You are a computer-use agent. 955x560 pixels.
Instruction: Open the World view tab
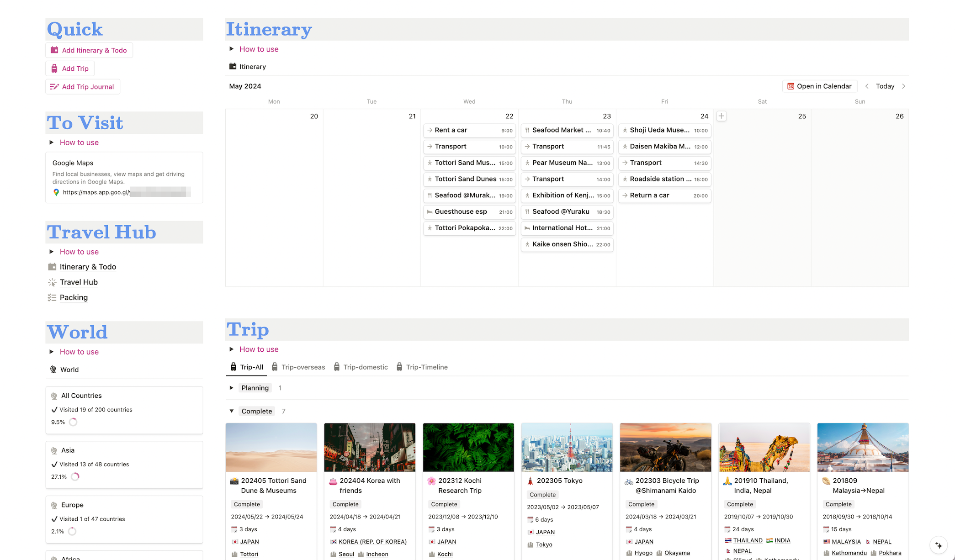[x=64, y=370]
